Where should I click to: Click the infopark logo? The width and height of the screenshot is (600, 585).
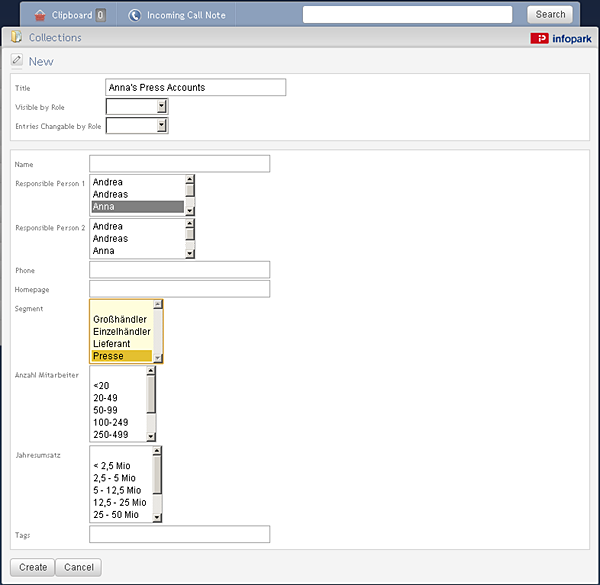click(561, 38)
